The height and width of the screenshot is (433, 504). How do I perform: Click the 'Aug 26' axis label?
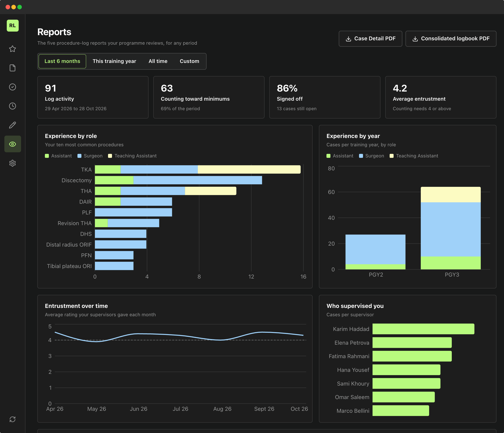(x=222, y=409)
